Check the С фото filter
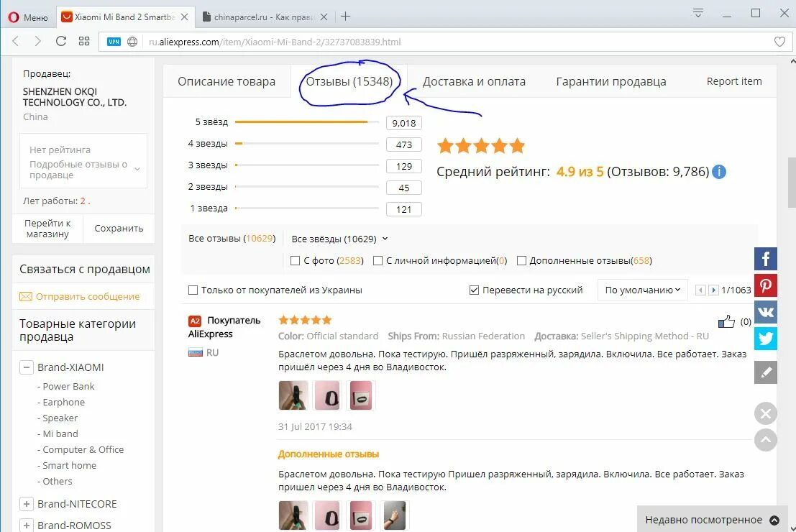796x532 pixels. 295,260
